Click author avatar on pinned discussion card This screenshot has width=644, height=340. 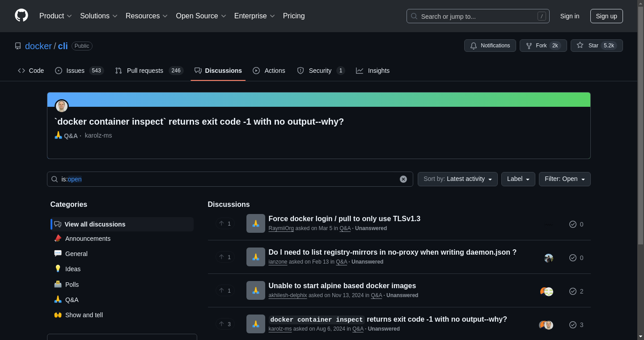62,106
